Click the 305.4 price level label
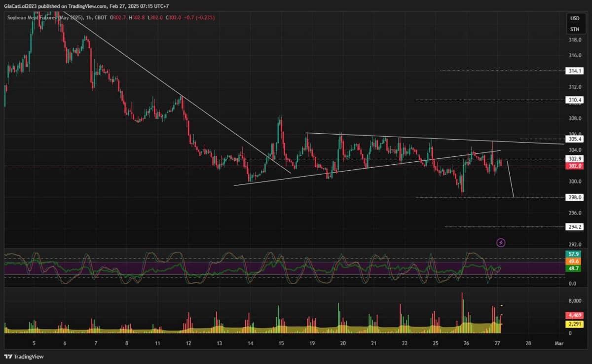 click(x=576, y=139)
